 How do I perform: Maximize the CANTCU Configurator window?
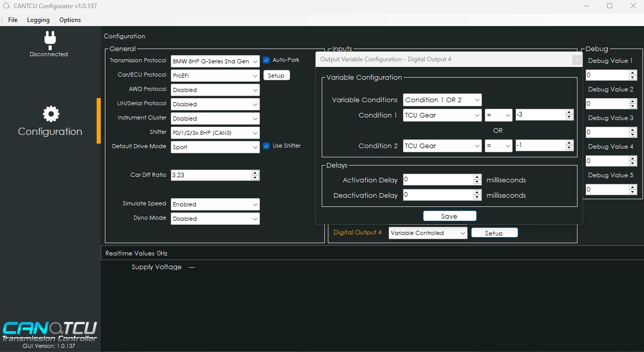point(610,6)
